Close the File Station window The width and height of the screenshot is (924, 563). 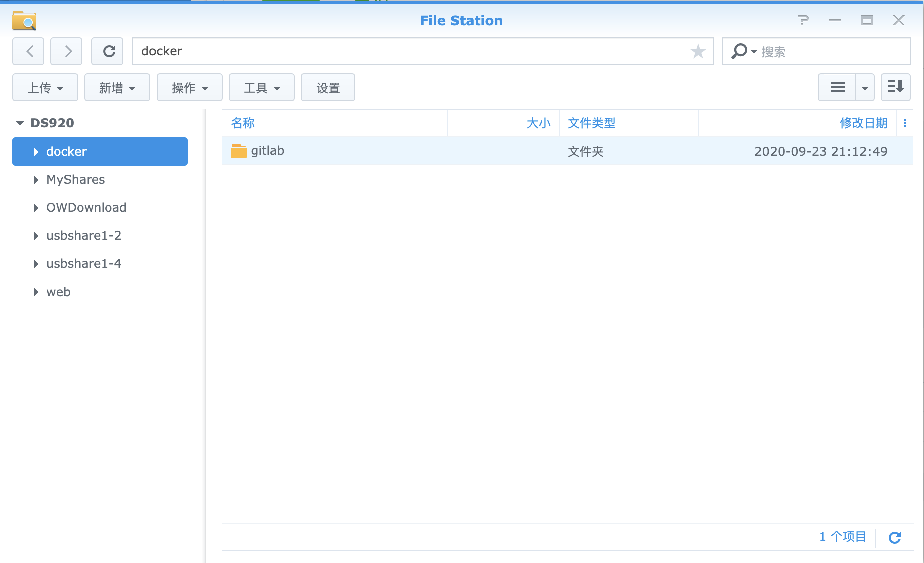pos(899,20)
